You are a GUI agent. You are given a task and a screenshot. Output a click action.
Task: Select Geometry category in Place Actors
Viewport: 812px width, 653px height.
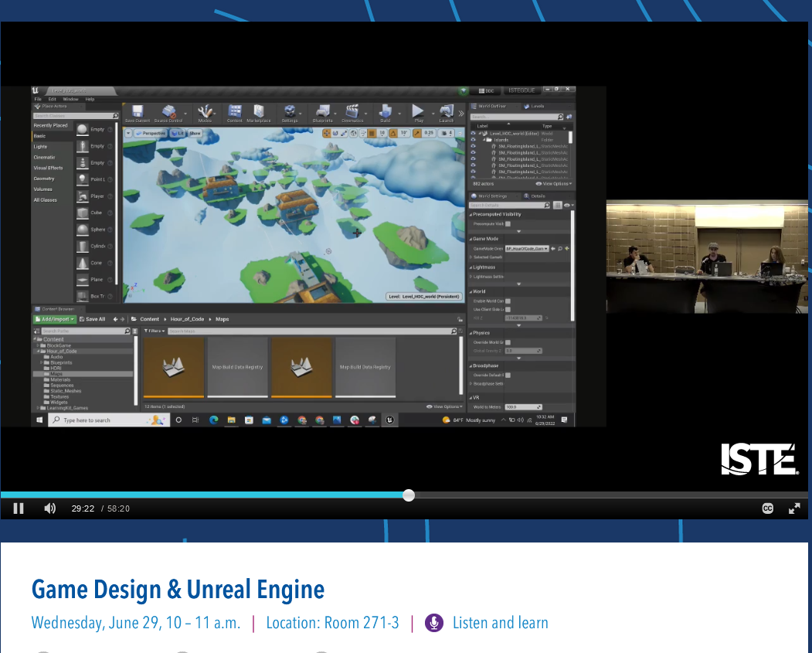click(x=44, y=179)
